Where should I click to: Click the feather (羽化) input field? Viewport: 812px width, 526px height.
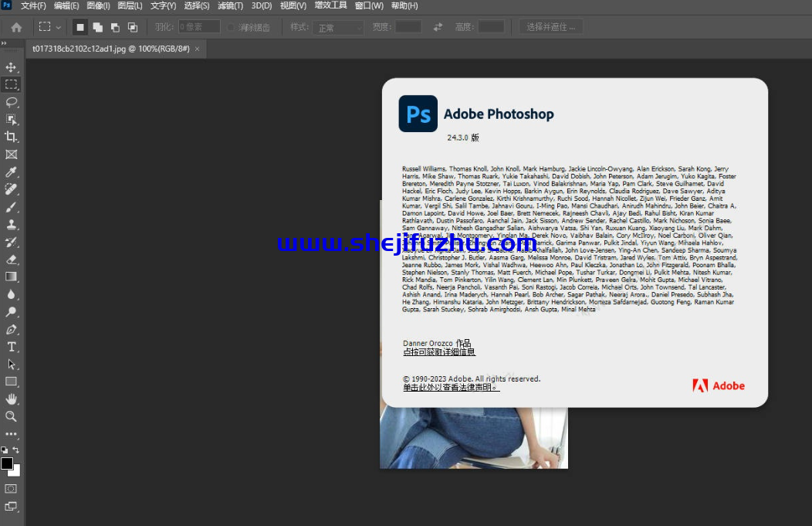[x=199, y=27]
